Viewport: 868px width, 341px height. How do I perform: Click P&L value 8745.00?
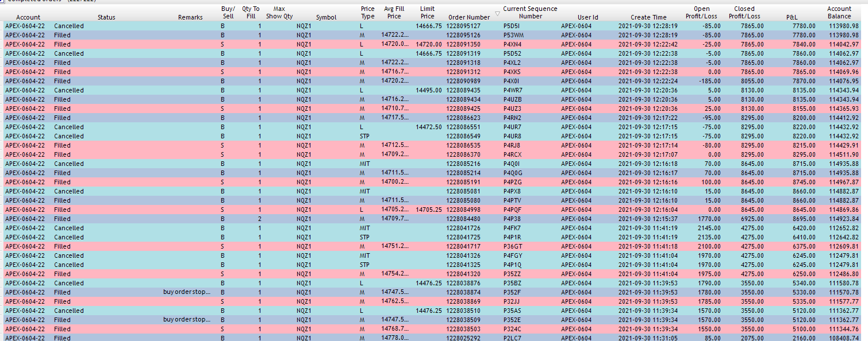tap(805, 182)
